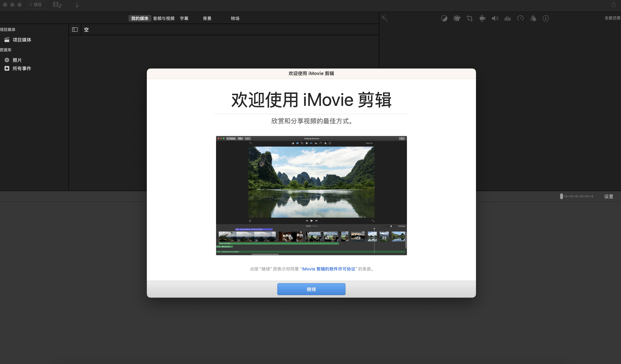This screenshot has height=364, width=621.
Task: Open video stabilization camera icon
Action: [482, 18]
